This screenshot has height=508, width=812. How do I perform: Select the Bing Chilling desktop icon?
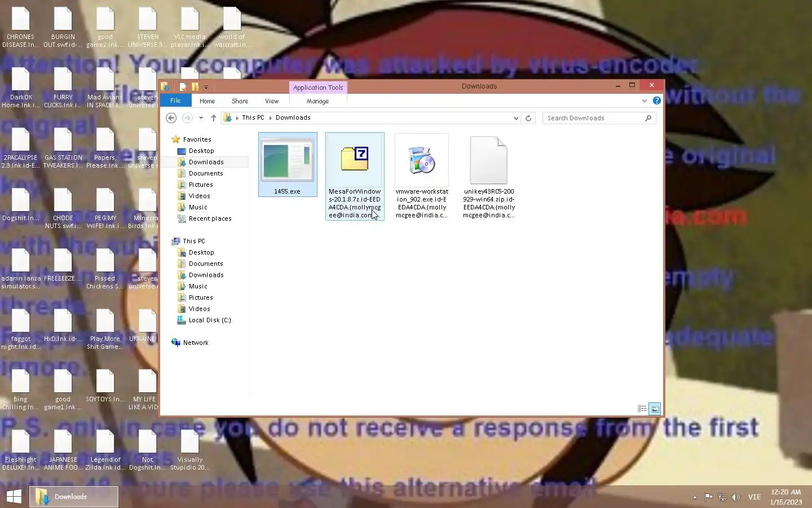20,389
